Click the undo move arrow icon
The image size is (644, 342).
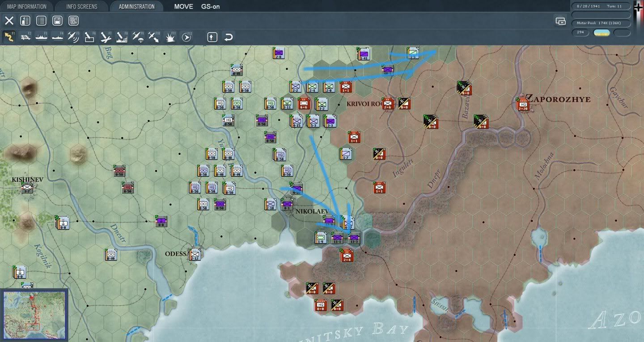(228, 37)
